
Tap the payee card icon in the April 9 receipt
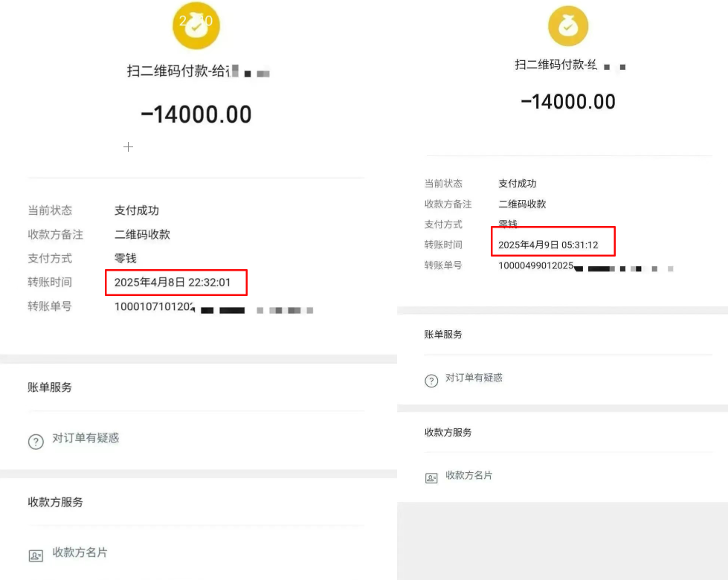tap(431, 478)
